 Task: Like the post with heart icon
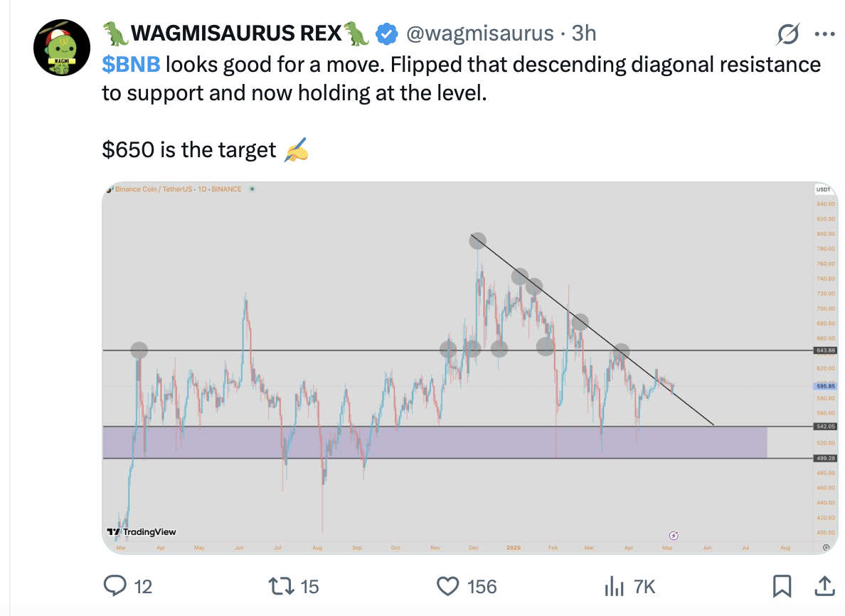[448, 586]
